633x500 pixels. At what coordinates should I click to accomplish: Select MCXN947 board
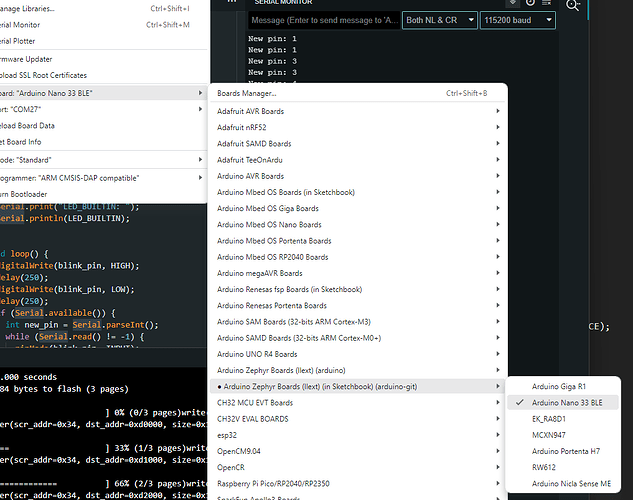563,435
